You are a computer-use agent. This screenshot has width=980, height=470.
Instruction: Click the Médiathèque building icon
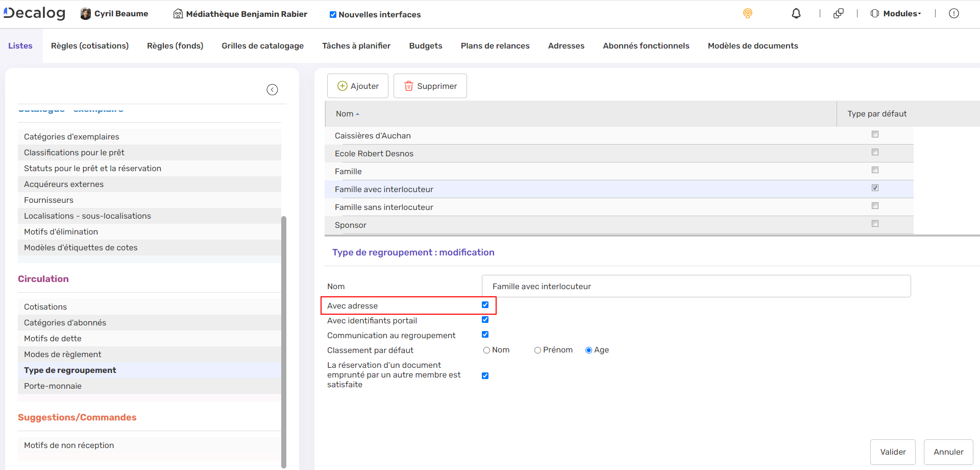[178, 14]
